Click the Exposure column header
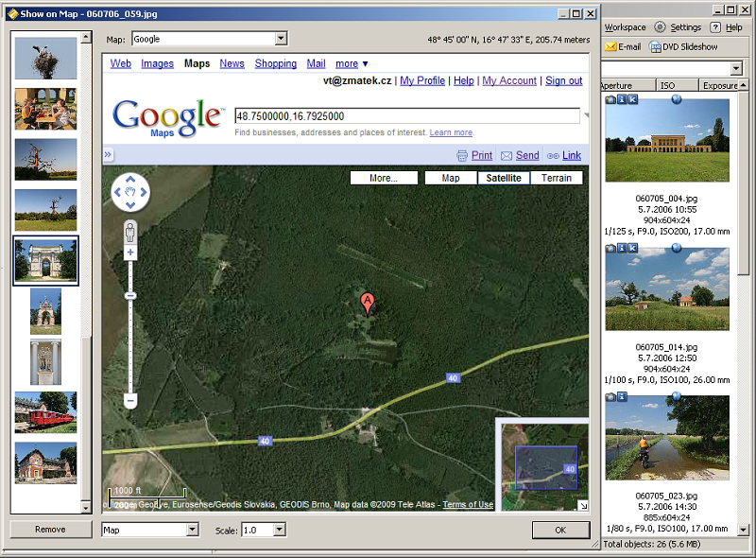The height and width of the screenshot is (558, 756). (719, 85)
